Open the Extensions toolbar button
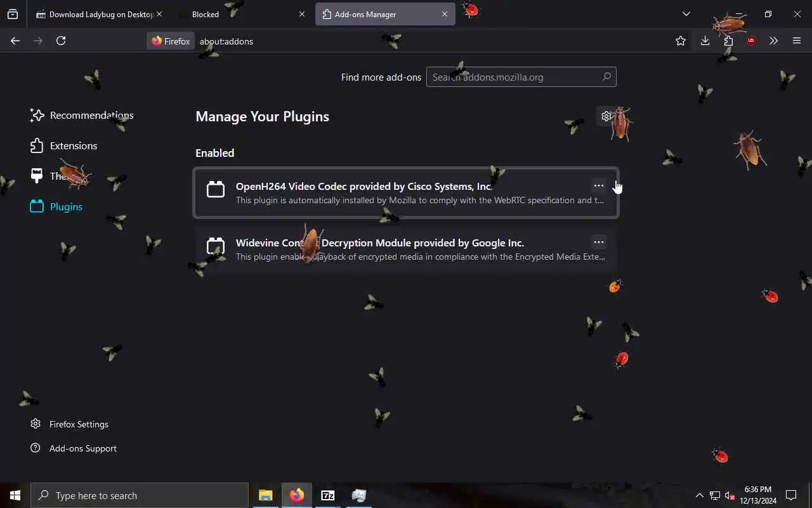The image size is (812, 508). tap(728, 41)
